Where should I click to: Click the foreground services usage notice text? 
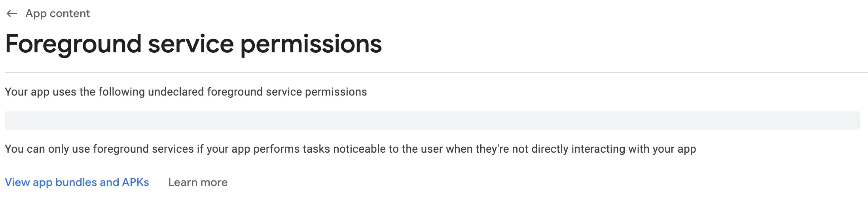(x=350, y=149)
